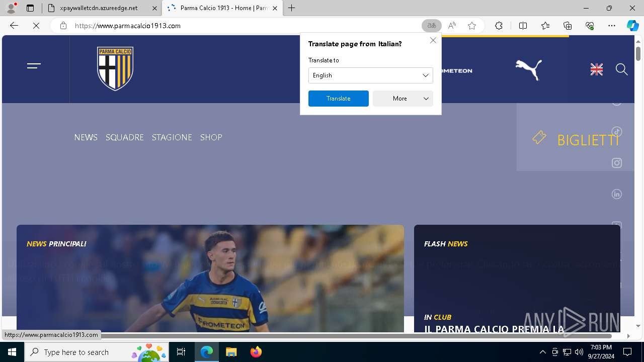The height and width of the screenshot is (362, 644).
Task: Open the notification center
Action: click(x=627, y=352)
